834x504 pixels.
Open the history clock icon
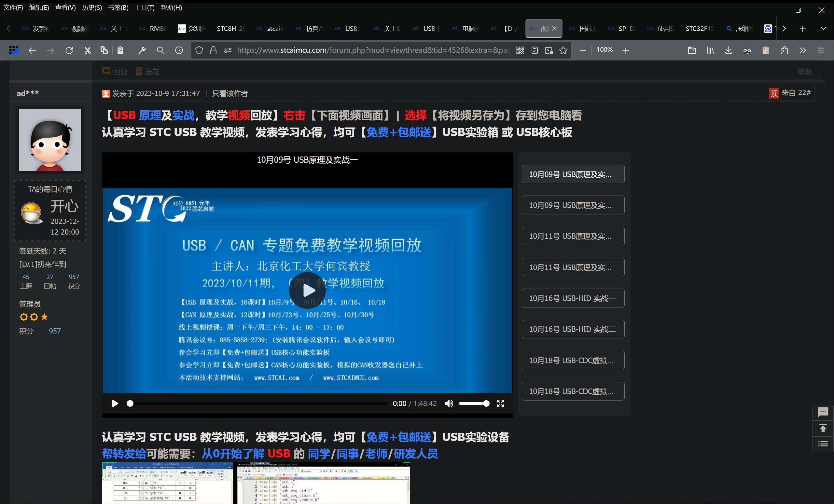pos(179,50)
